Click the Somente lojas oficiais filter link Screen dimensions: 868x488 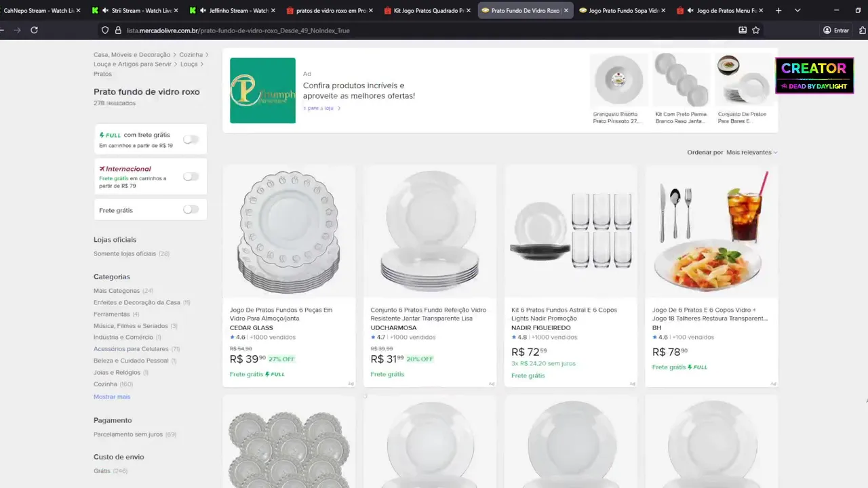coord(125,253)
